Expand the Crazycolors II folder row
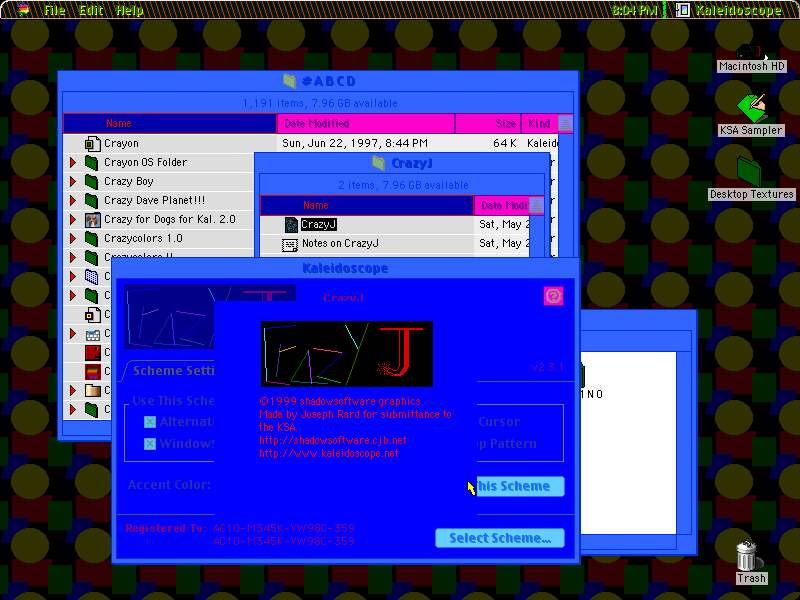Screen dimensions: 800x600 (73, 257)
